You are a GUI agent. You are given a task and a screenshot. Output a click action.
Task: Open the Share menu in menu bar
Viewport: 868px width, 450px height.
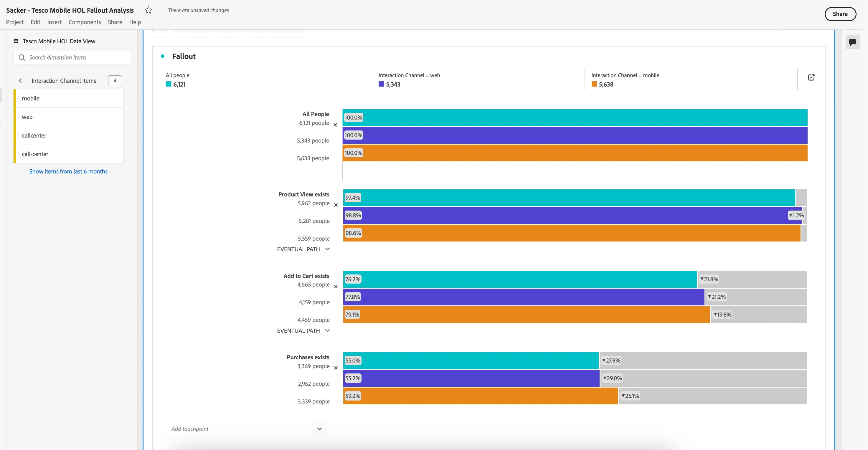(x=115, y=22)
